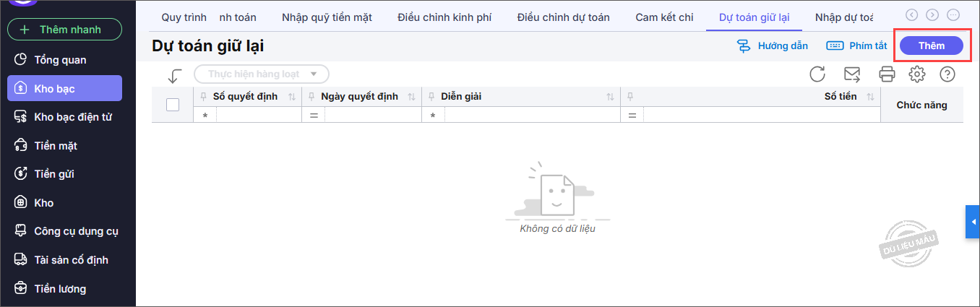Click the send email envelope icon
Viewport: 980px width, 307px height.
pyautogui.click(x=853, y=74)
